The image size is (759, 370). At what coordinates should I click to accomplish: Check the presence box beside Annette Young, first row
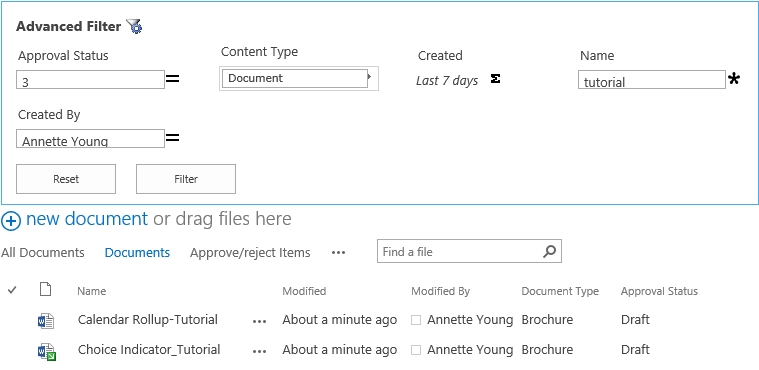[416, 320]
